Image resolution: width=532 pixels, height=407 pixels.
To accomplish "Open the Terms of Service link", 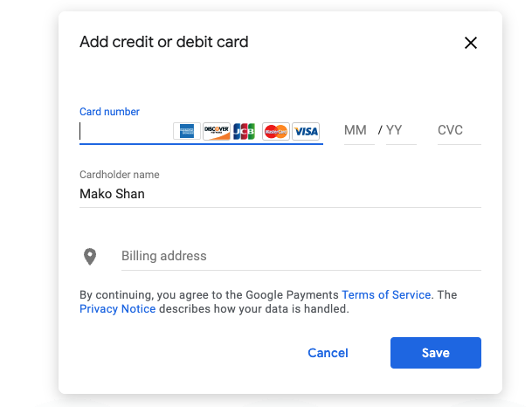I will coord(386,295).
